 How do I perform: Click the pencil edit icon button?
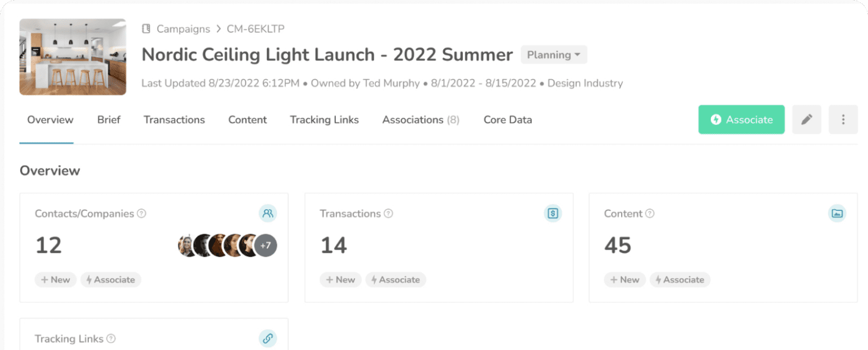pos(806,119)
